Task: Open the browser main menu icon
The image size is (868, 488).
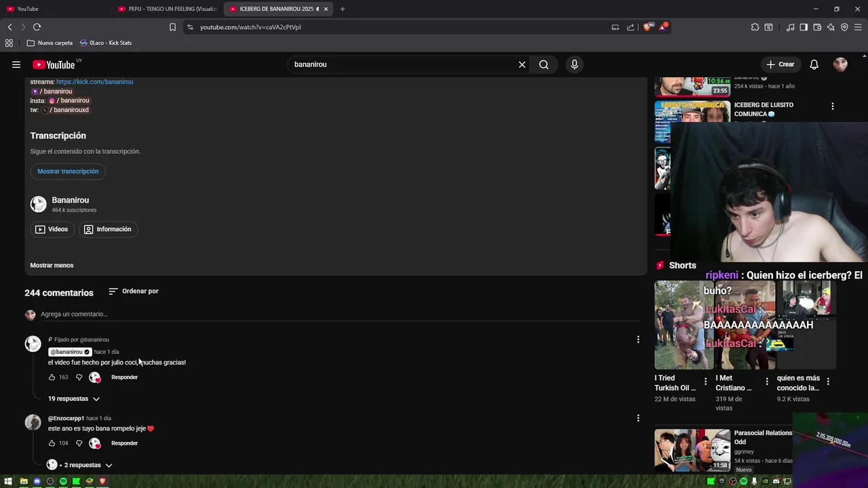Action: [859, 27]
